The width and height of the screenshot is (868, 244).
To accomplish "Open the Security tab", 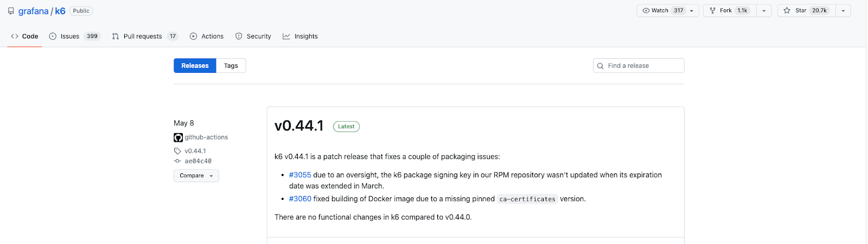I will 253,36.
